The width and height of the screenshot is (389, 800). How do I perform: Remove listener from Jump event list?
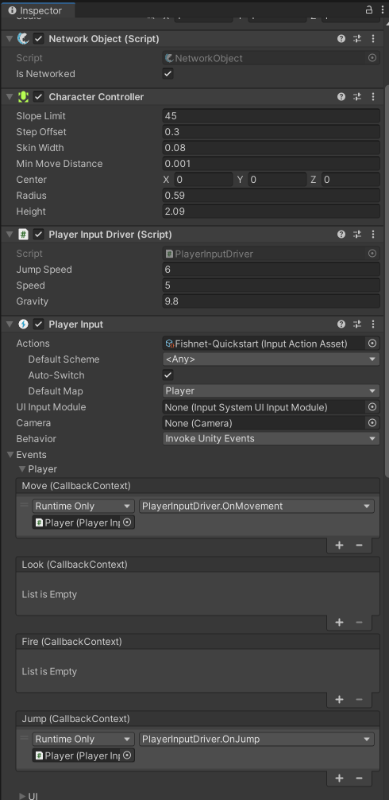[x=359, y=778]
